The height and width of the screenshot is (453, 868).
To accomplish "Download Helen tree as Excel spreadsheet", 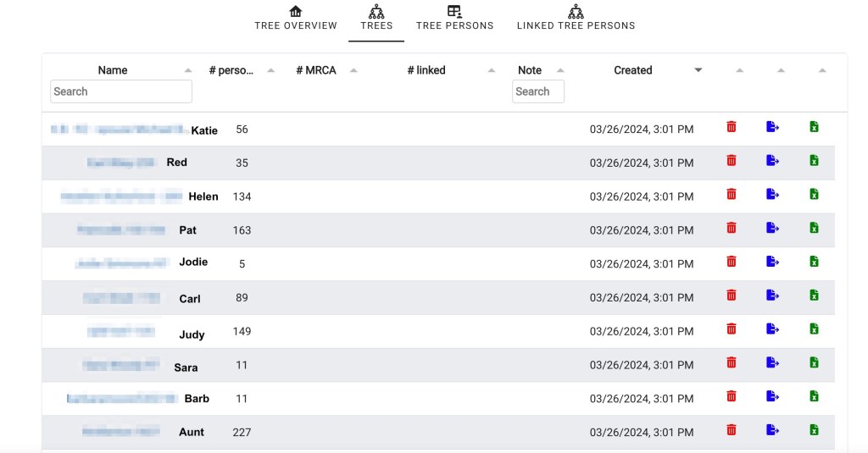I will pos(814,195).
